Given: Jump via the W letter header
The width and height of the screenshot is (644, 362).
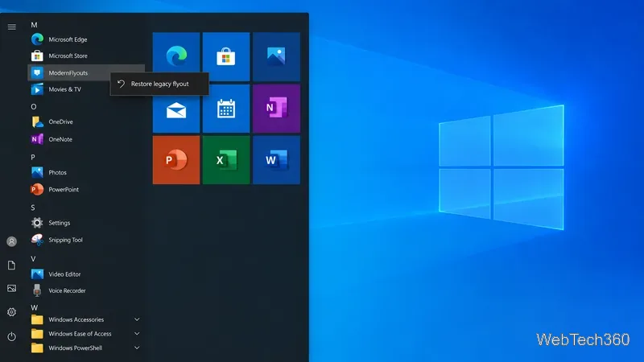Looking at the screenshot, I should coord(34,307).
